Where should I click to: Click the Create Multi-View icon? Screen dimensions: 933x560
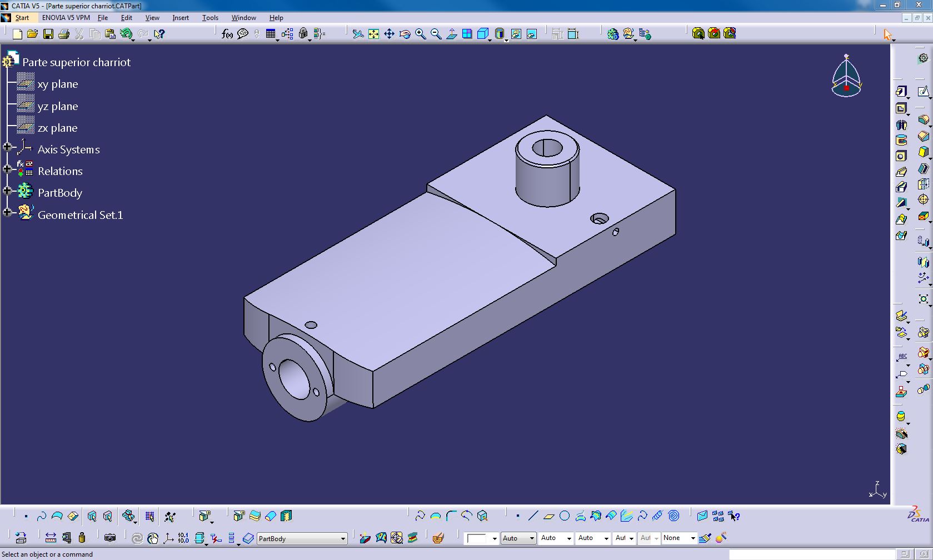(467, 34)
